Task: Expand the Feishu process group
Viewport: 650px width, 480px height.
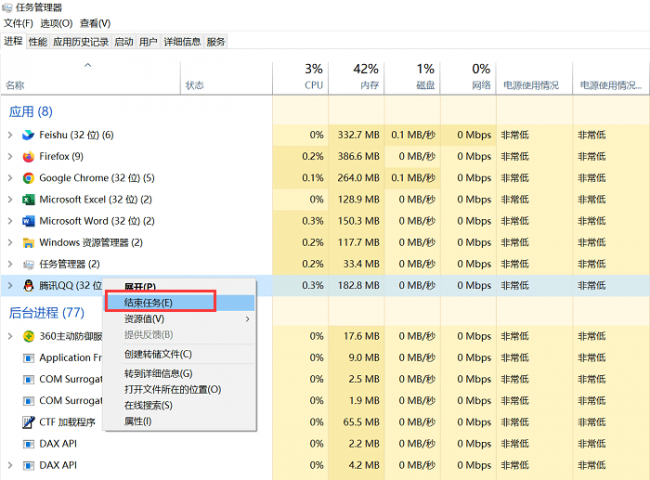Action: click(x=10, y=135)
